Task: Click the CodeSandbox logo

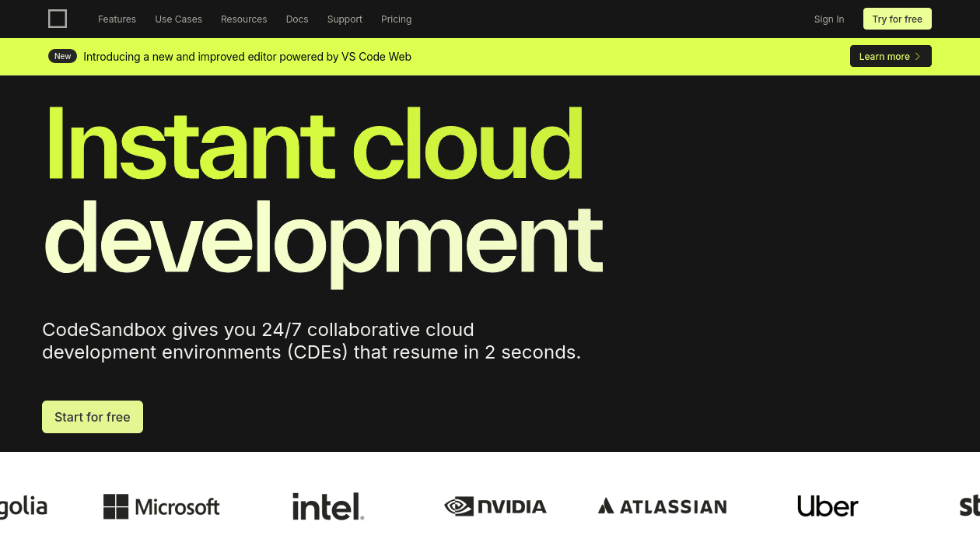Action: tap(58, 19)
